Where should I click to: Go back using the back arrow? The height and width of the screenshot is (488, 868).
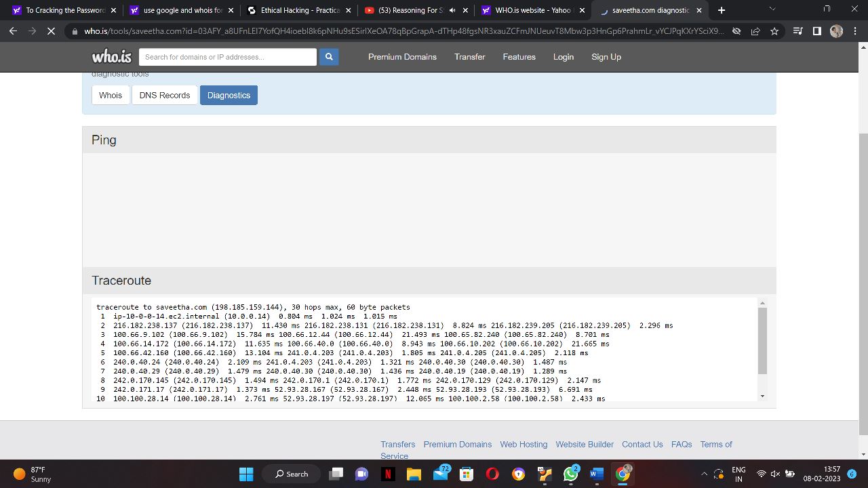tap(13, 30)
